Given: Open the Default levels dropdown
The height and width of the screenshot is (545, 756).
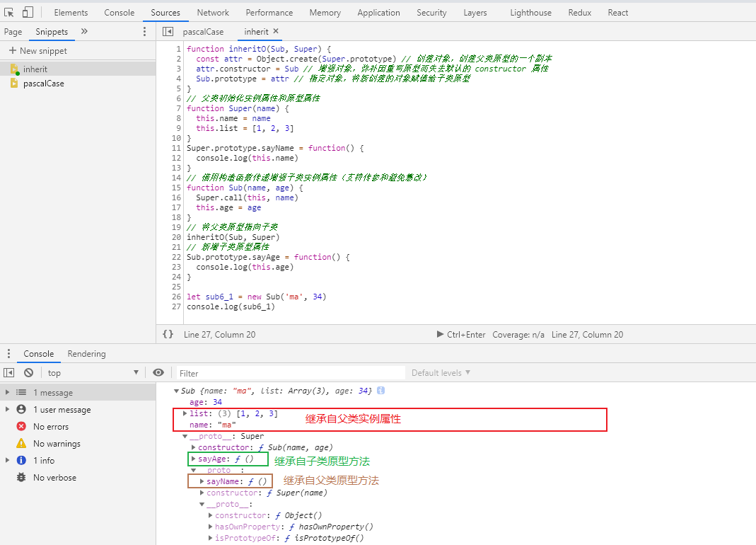Looking at the screenshot, I should [441, 373].
